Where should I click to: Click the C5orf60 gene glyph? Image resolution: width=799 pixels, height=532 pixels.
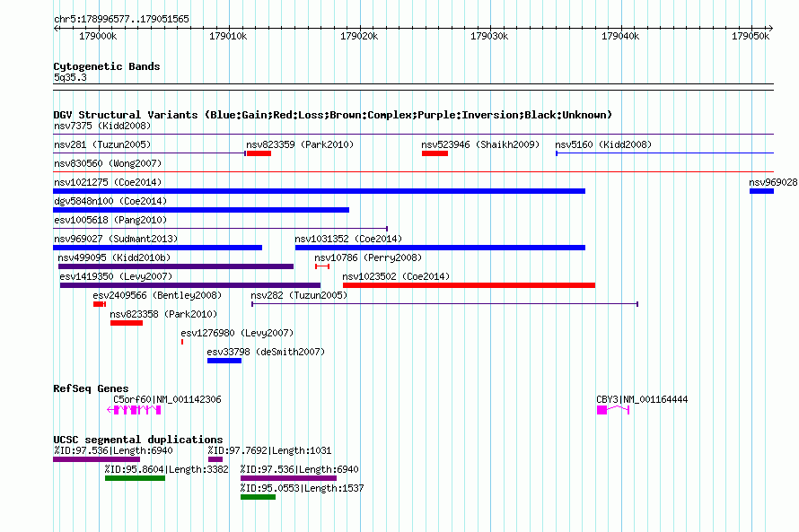pos(134,410)
